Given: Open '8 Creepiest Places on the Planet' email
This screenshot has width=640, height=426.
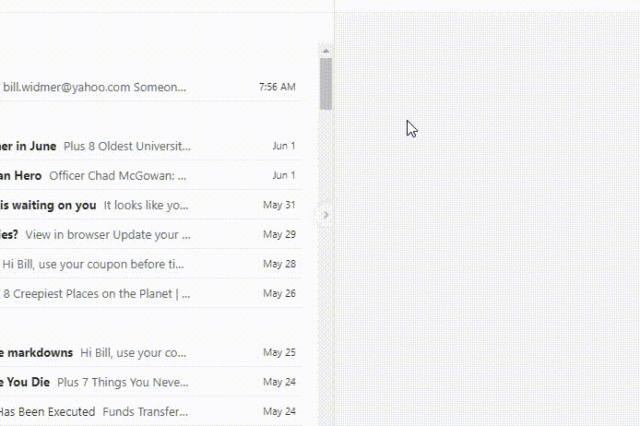Looking at the screenshot, I should (x=96, y=294).
